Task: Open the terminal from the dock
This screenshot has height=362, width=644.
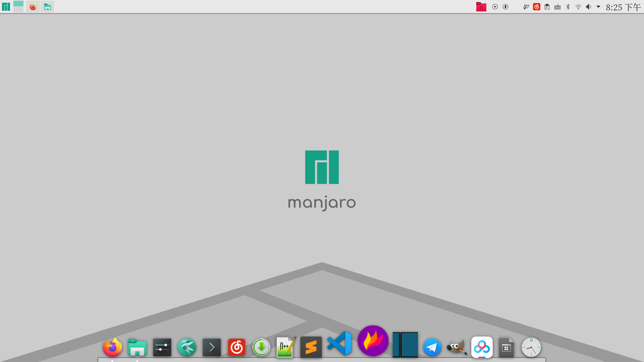Action: pyautogui.click(x=212, y=347)
